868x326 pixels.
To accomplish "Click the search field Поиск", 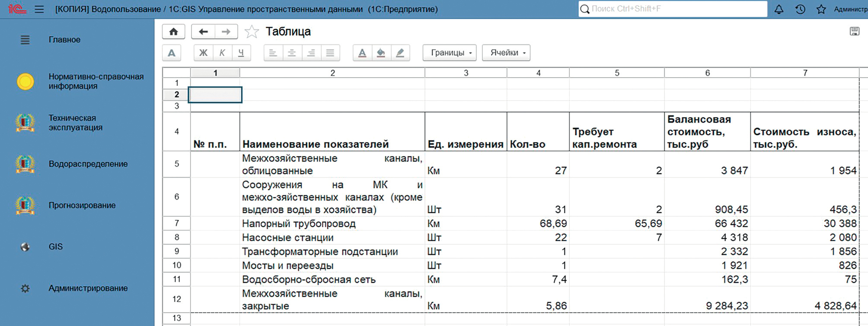I will 673,9.
